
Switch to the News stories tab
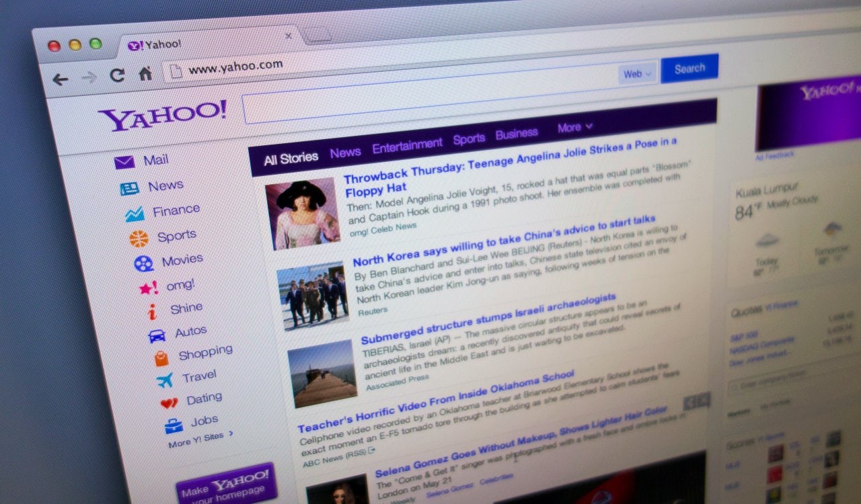pos(345,153)
